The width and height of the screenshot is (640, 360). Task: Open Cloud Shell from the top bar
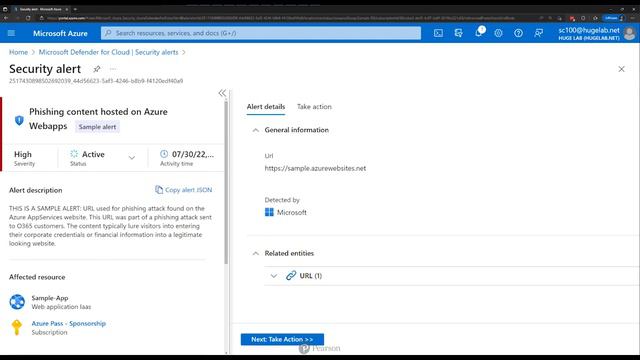[x=438, y=33]
